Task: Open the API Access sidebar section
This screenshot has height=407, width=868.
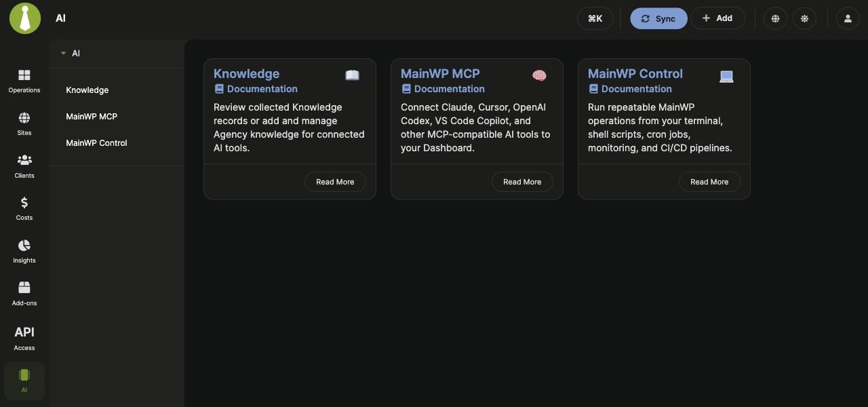Action: click(x=24, y=338)
